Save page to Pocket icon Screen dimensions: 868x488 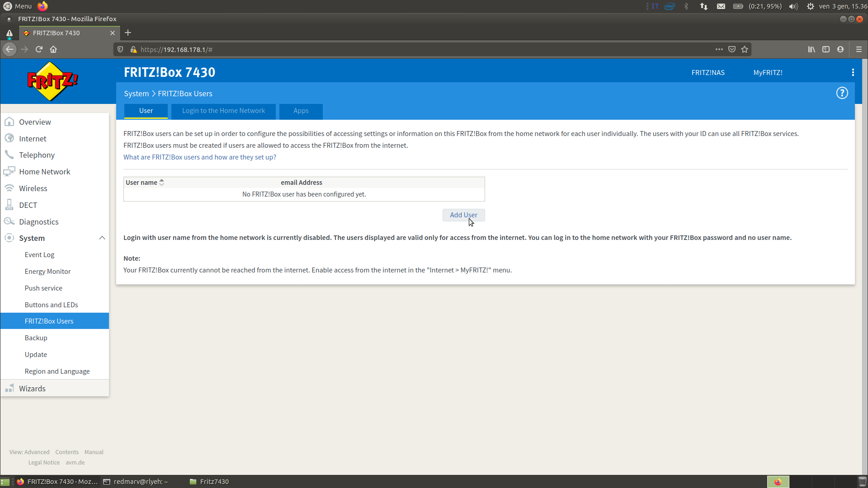732,49
